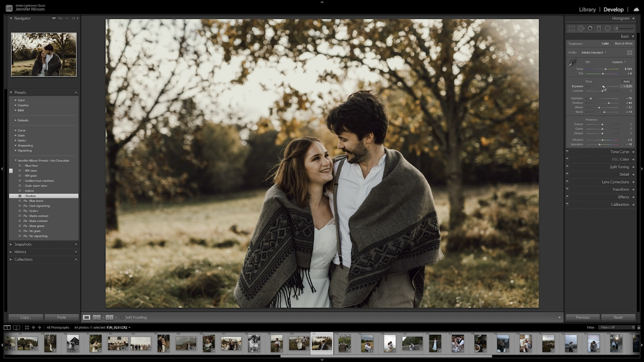Activate the Red Eye Correction tool
This screenshot has height=362, width=644.
pos(590,28)
